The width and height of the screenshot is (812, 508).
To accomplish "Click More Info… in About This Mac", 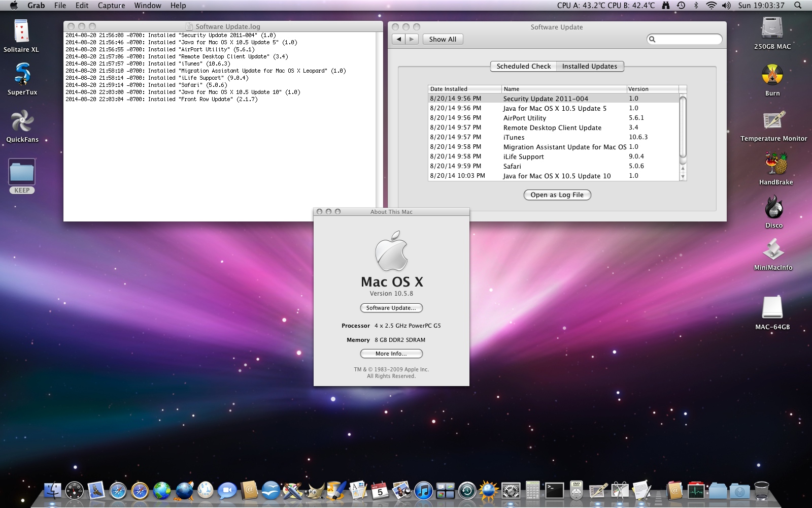I will pyautogui.click(x=391, y=354).
